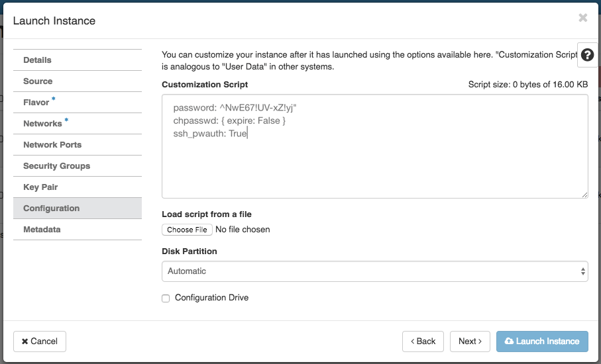The height and width of the screenshot is (364, 601).
Task: Click inside the Customization Script textarea
Action: (375, 146)
